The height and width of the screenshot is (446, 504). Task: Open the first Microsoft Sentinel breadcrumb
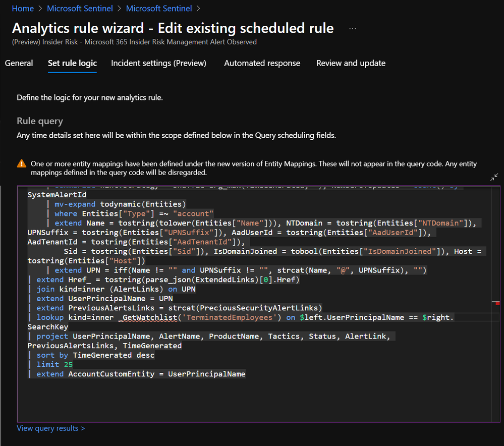(x=80, y=9)
